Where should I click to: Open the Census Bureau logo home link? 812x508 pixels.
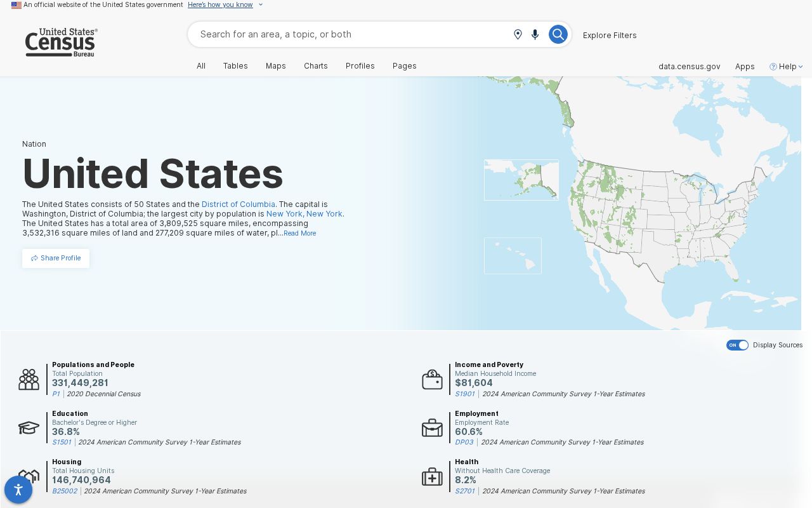(62, 43)
